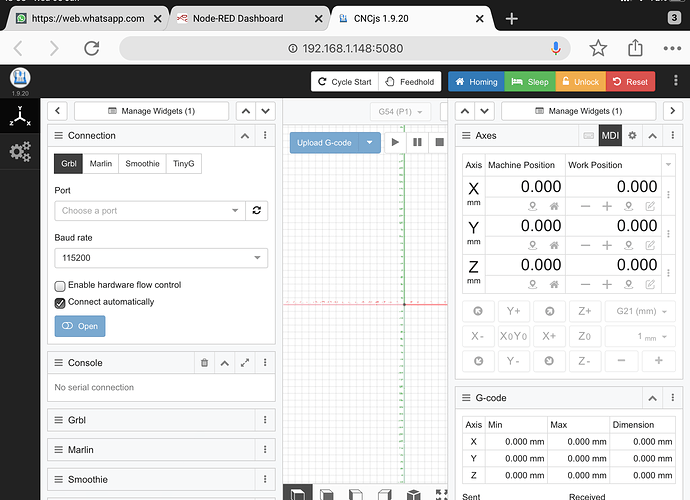Share page via browser share icon
The height and width of the screenshot is (500, 690).
click(x=635, y=48)
